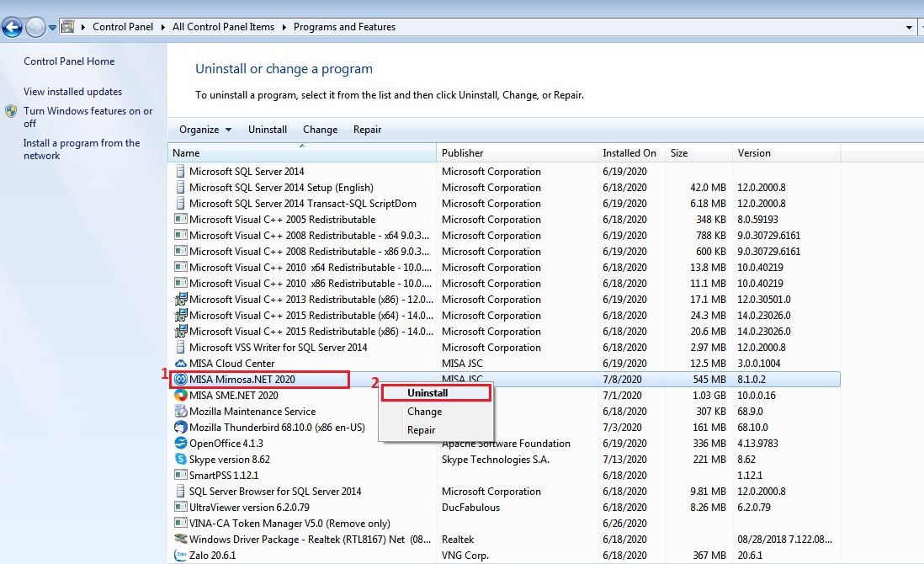Screen dimensions: 924x564
Task: Open Install a program from the network
Action: pos(82,149)
